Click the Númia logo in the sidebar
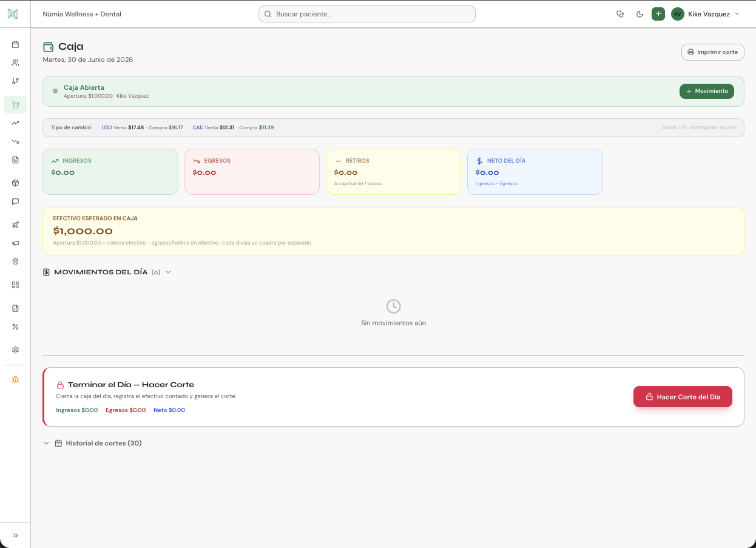 coord(13,14)
